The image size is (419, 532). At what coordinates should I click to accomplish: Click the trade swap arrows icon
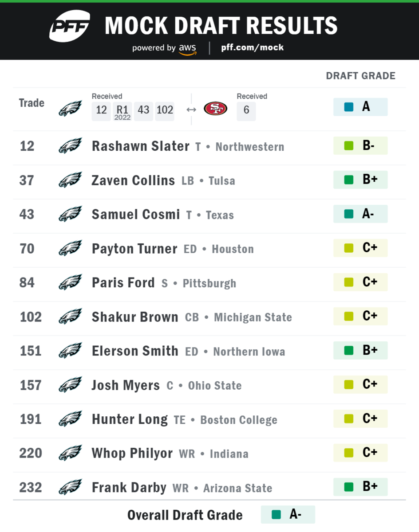pos(191,110)
